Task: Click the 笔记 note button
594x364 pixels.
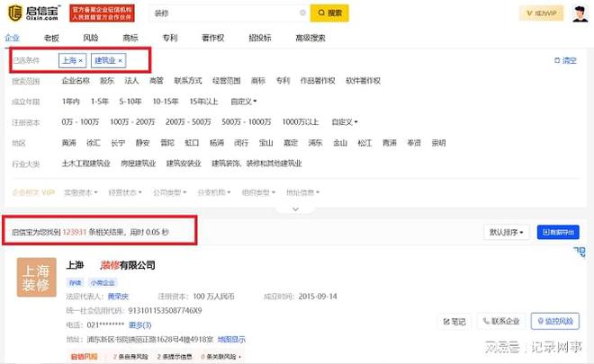Action: pyautogui.click(x=454, y=322)
